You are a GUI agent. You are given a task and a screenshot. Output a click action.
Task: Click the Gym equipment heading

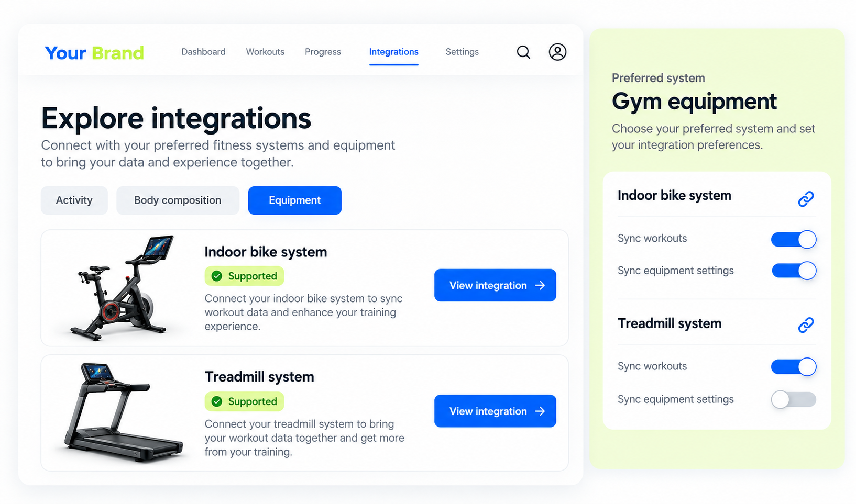click(x=694, y=102)
